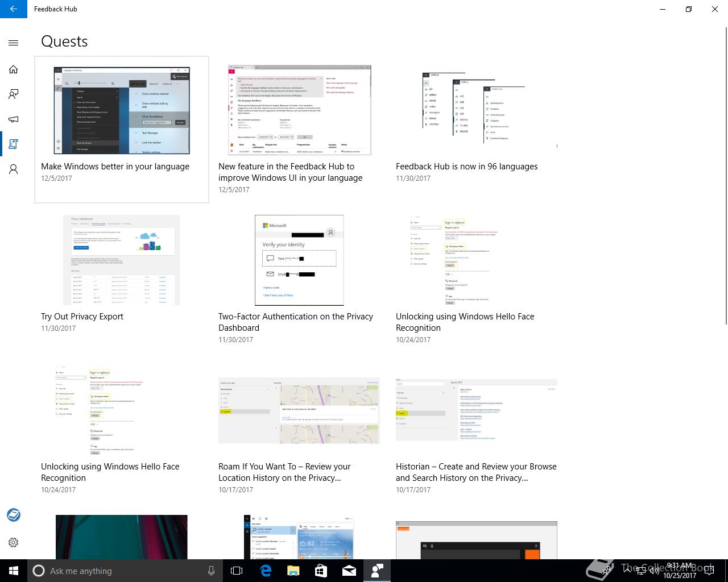Click Roam If You Want To quest title
Image resolution: width=728 pixels, height=582 pixels.
(x=284, y=472)
